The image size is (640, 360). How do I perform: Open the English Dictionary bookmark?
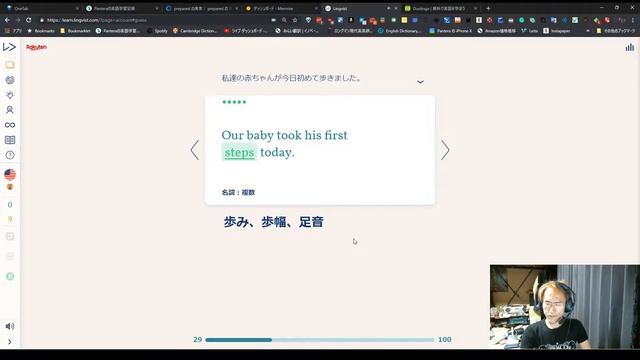coord(399,31)
